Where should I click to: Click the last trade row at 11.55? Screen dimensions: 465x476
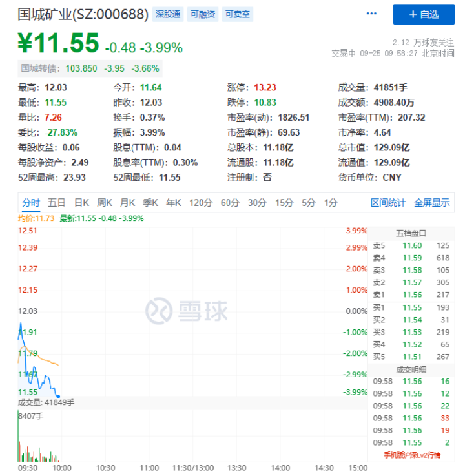[411, 442]
